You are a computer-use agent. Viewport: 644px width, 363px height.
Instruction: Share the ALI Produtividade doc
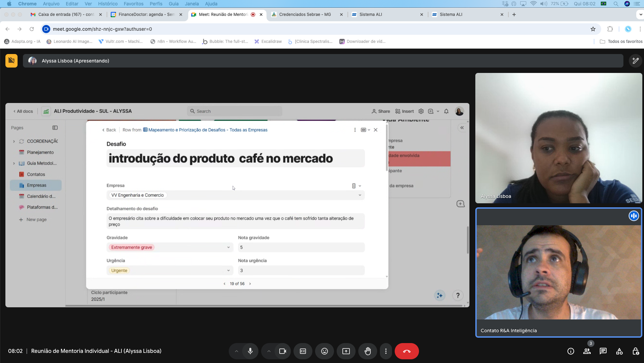point(381,111)
